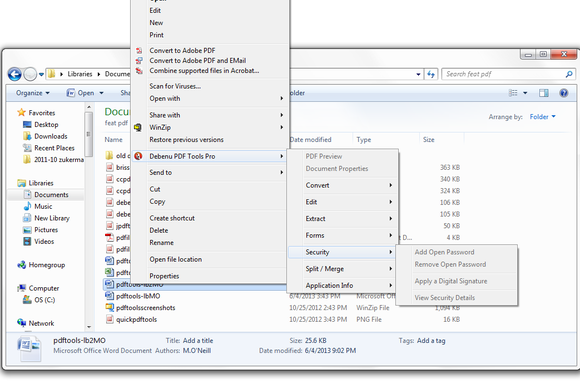
Task: Click the Desktop icon in sidebar
Action: pyautogui.click(x=27, y=124)
